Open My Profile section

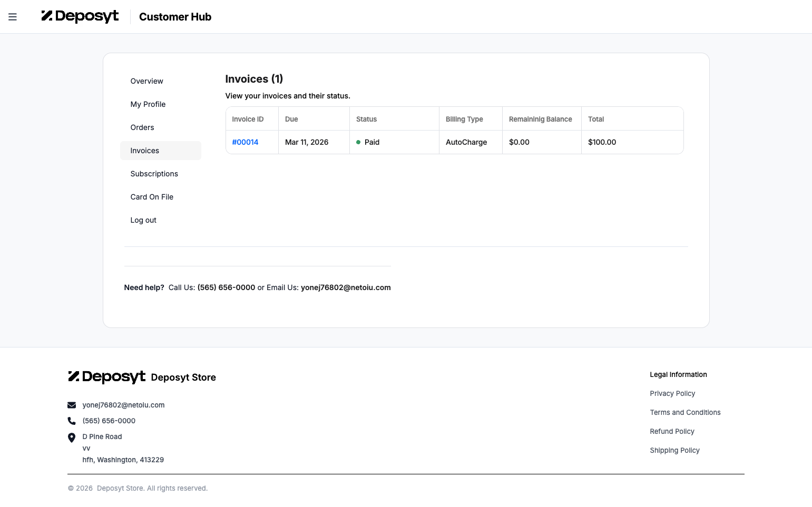161,104
